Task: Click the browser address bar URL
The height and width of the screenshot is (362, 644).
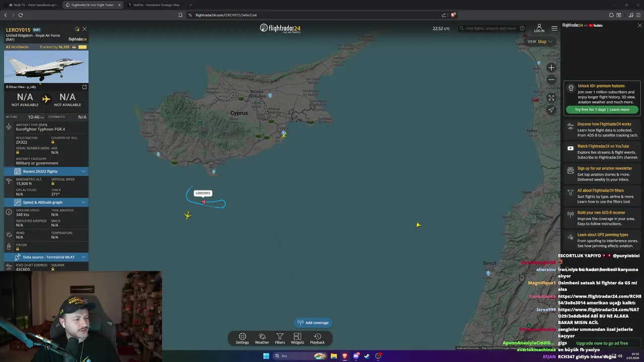Action: (x=226, y=15)
